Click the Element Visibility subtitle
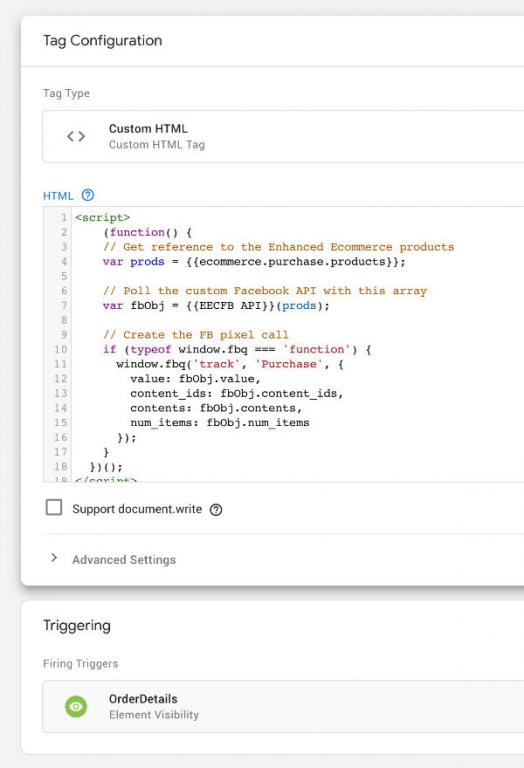The width and height of the screenshot is (524, 768). click(x=154, y=715)
